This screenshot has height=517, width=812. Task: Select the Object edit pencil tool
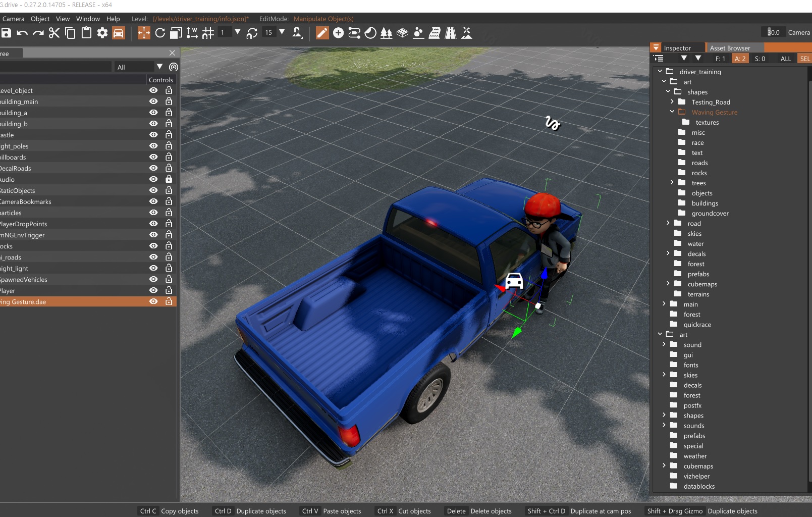(322, 33)
